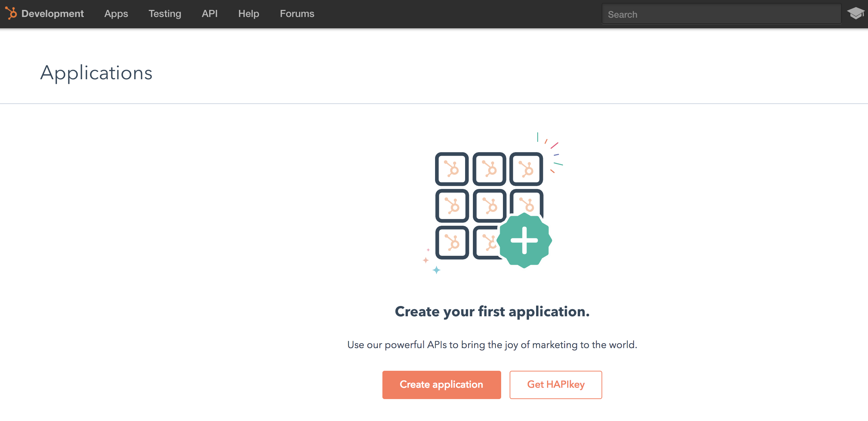
Task: Open the Apps menu
Action: (x=116, y=14)
